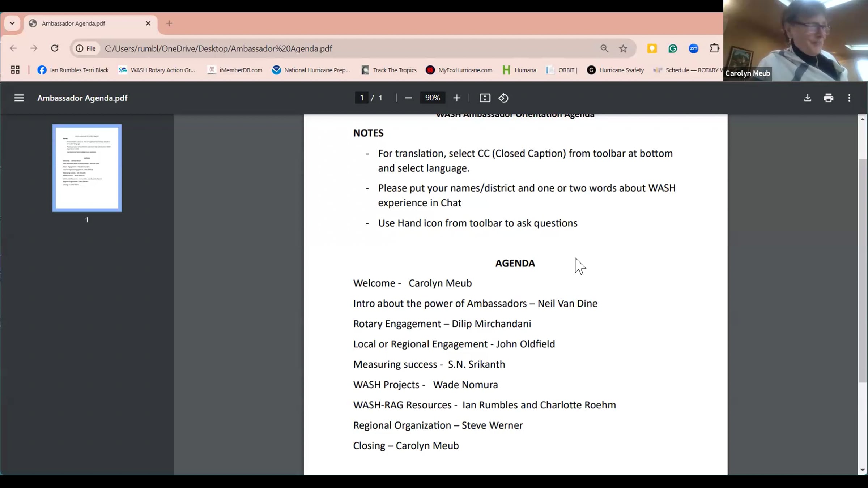
Task: Bookmark this page with star icon
Action: [x=623, y=48]
